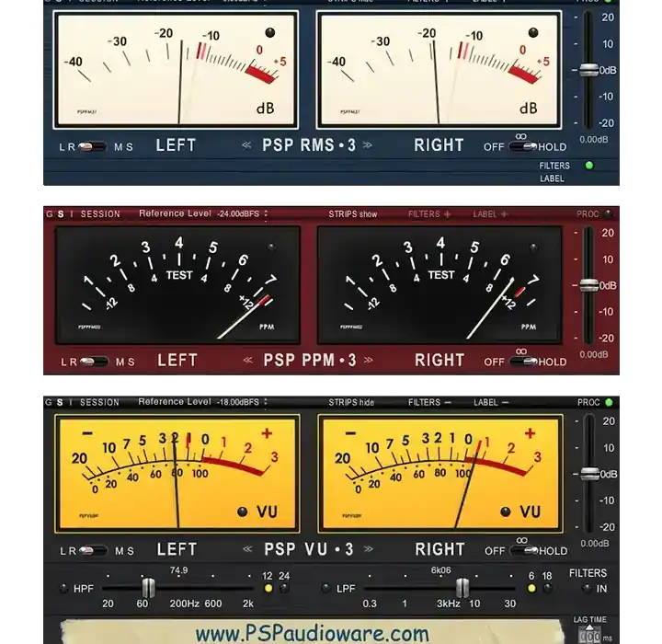
Task: Click the LPF frequency slider handle
Action: point(462,588)
